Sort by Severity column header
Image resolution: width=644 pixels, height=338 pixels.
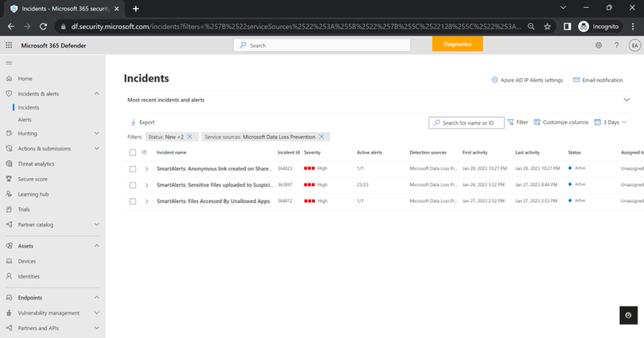(312, 153)
